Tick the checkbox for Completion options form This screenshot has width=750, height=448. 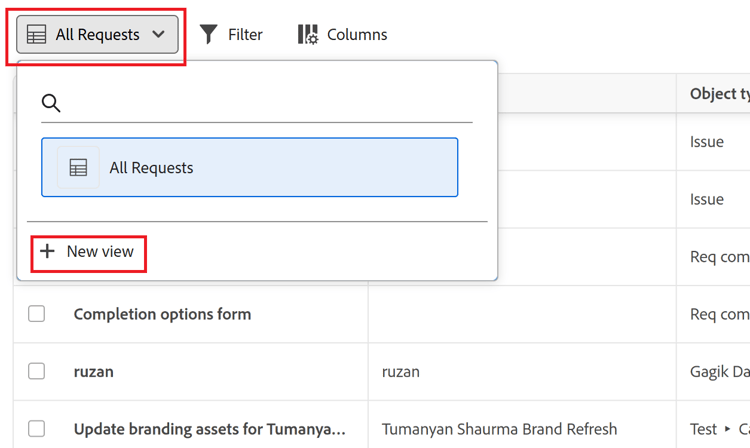click(37, 314)
